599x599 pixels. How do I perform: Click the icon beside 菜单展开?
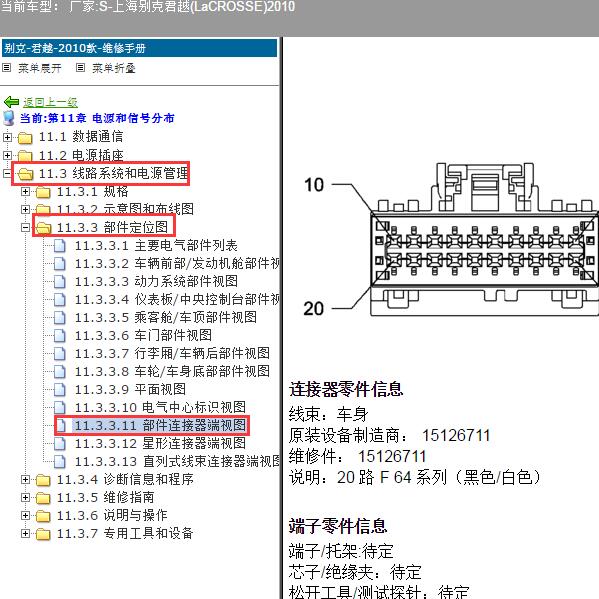[x=6, y=68]
